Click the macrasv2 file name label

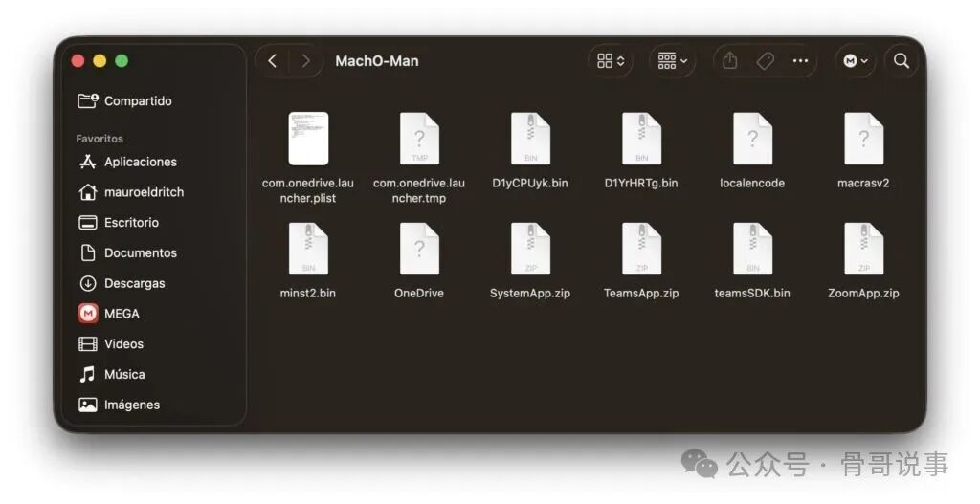point(864,183)
